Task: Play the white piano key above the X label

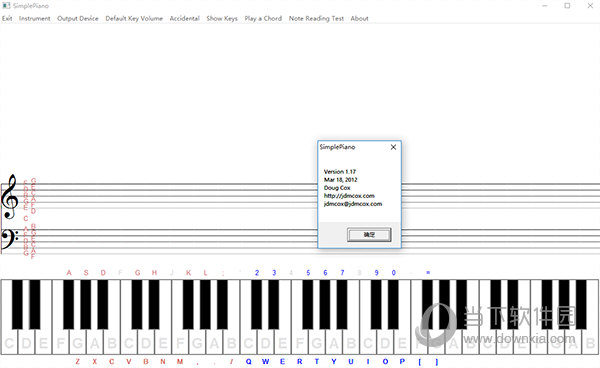Action: [x=95, y=342]
